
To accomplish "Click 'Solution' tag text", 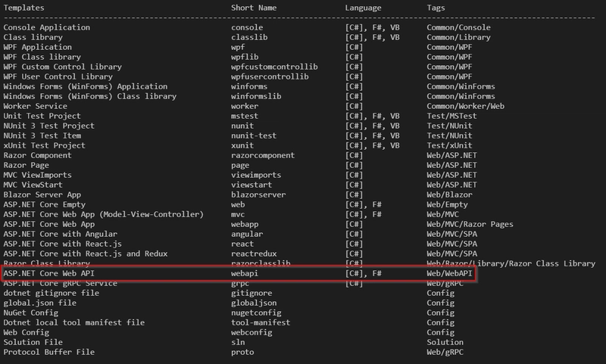I will click(x=445, y=342).
